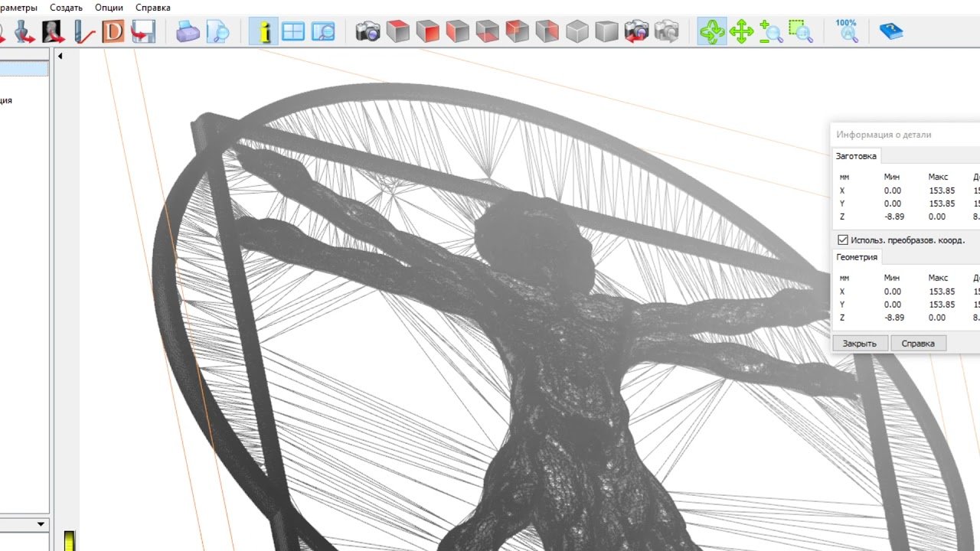This screenshot has height=551, width=980.
Task: Open the dropdown at bottom of left panel
Action: pos(41,524)
